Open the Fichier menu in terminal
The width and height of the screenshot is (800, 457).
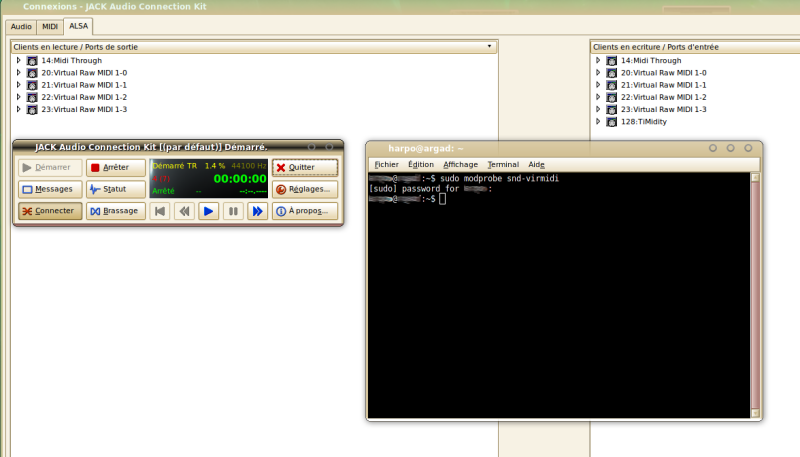(386, 164)
